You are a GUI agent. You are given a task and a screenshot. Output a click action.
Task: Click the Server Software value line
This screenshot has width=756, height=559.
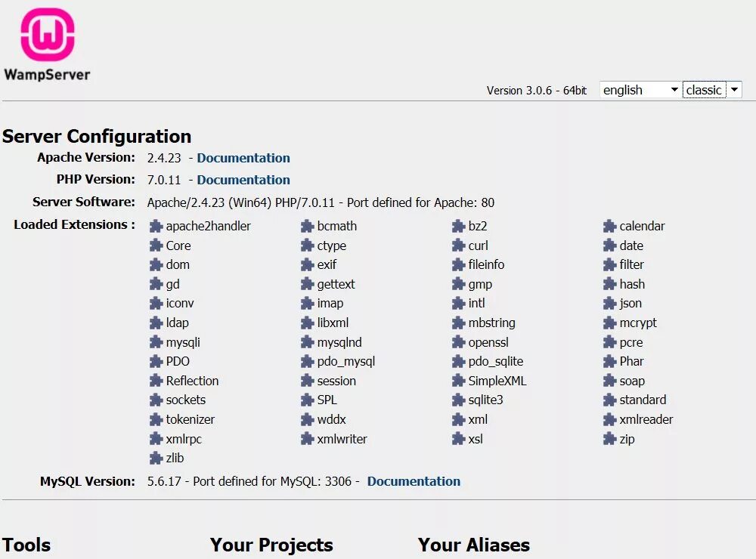[x=321, y=202]
